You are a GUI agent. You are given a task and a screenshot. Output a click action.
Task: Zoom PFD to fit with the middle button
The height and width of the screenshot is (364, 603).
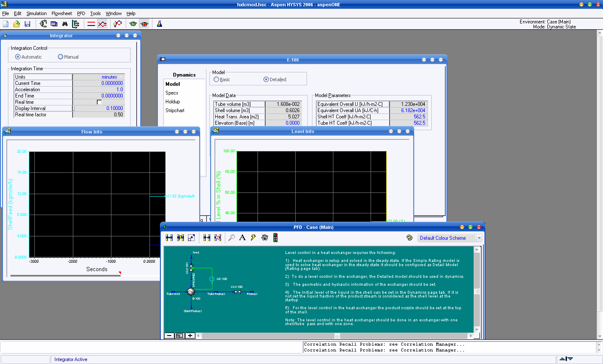tap(180, 336)
